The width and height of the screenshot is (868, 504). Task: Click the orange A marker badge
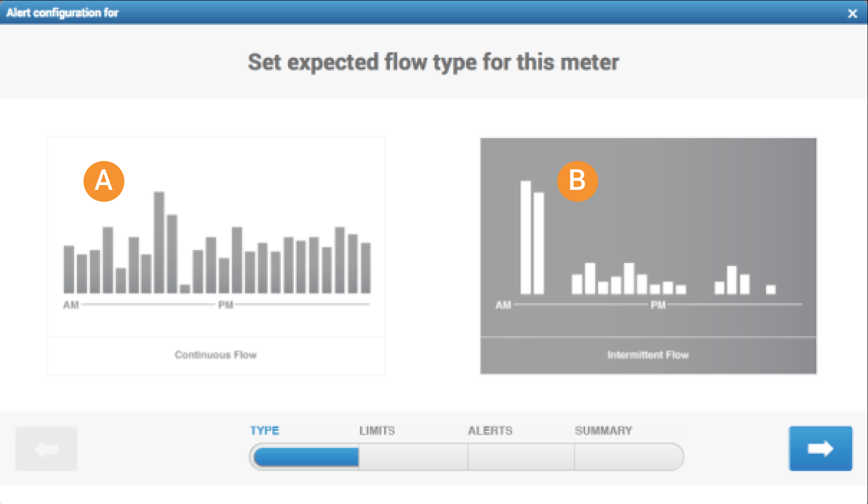104,181
